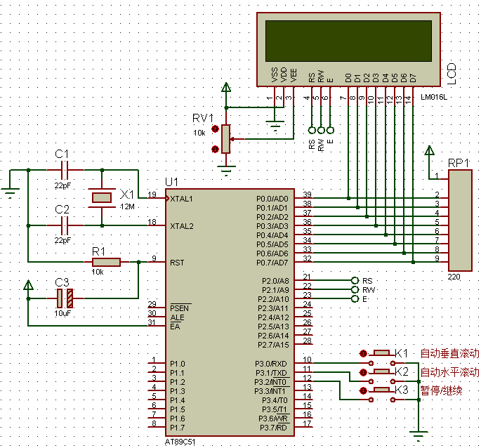Select the power arrow above RV1
The image size is (481, 448).
pos(226,87)
